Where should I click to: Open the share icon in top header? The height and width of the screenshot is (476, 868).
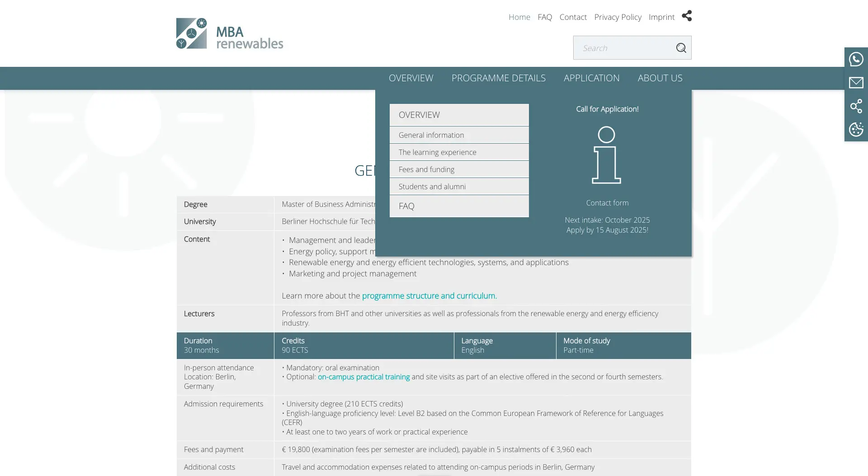tap(687, 16)
